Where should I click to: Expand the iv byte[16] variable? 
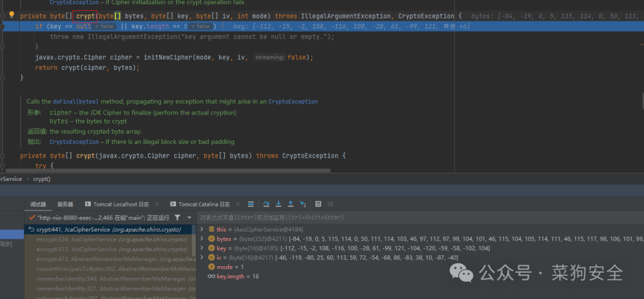[x=202, y=257]
